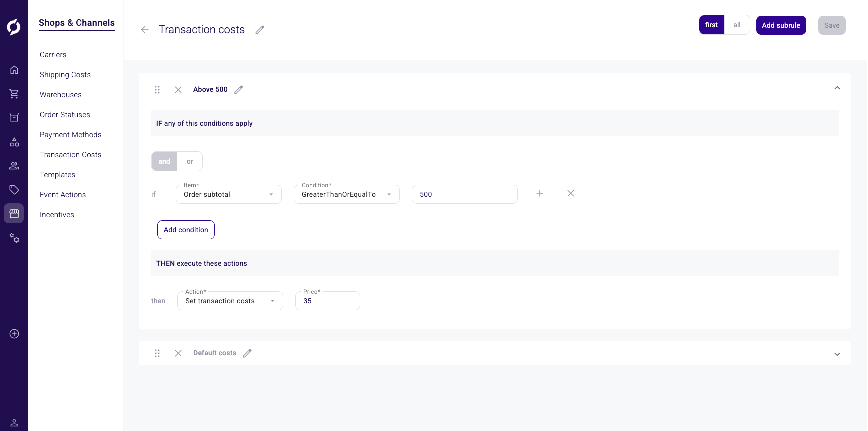Click the Add subrule button
The width and height of the screenshot is (868, 431).
click(781, 25)
